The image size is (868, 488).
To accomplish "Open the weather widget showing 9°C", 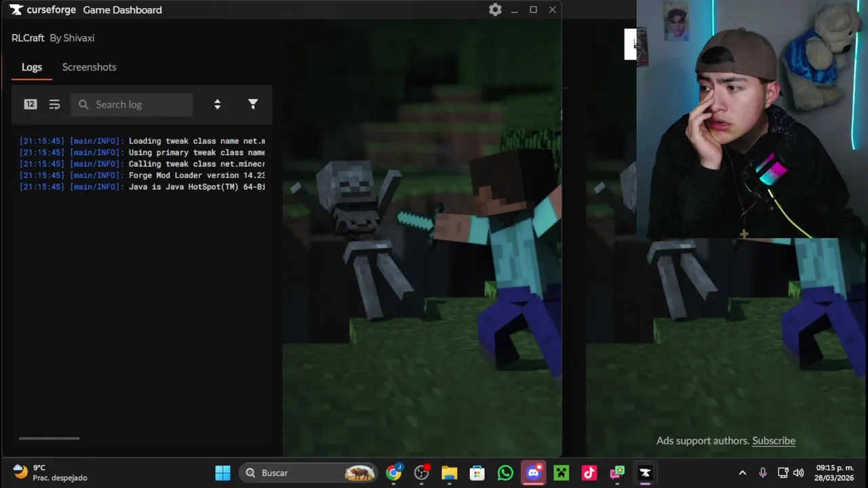I will 50,473.
